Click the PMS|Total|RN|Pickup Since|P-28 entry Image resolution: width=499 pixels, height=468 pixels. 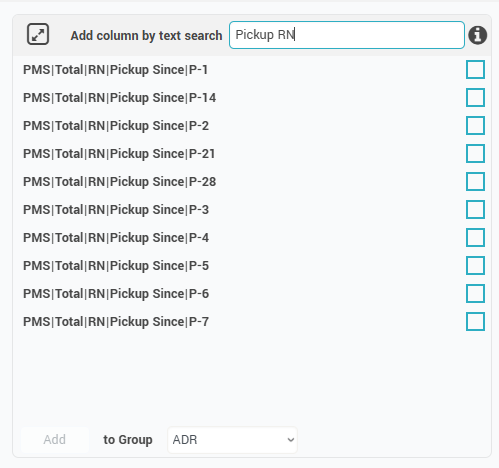(119, 182)
